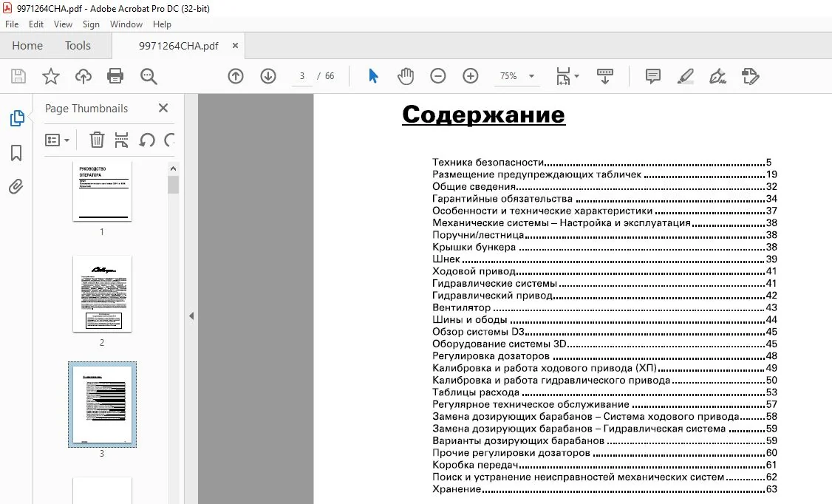The image size is (832, 504).
Task: Select page 2 thumbnail
Action: tap(102, 294)
